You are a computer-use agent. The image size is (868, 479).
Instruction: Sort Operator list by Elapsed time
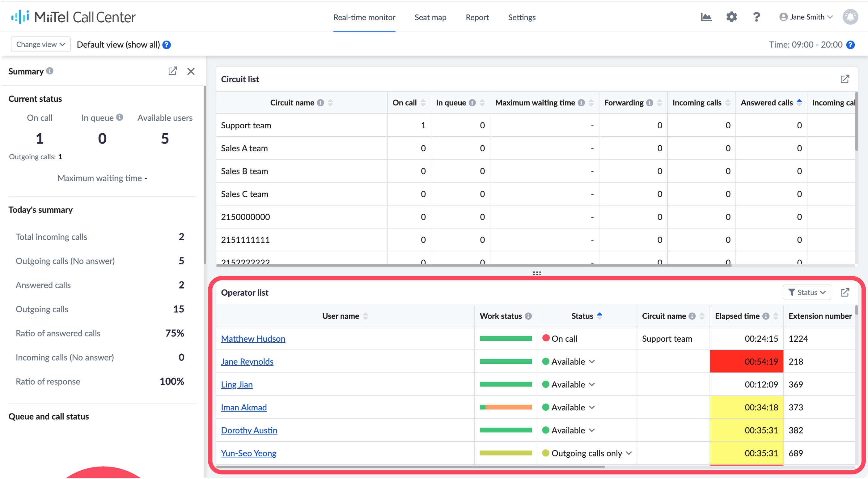775,316
